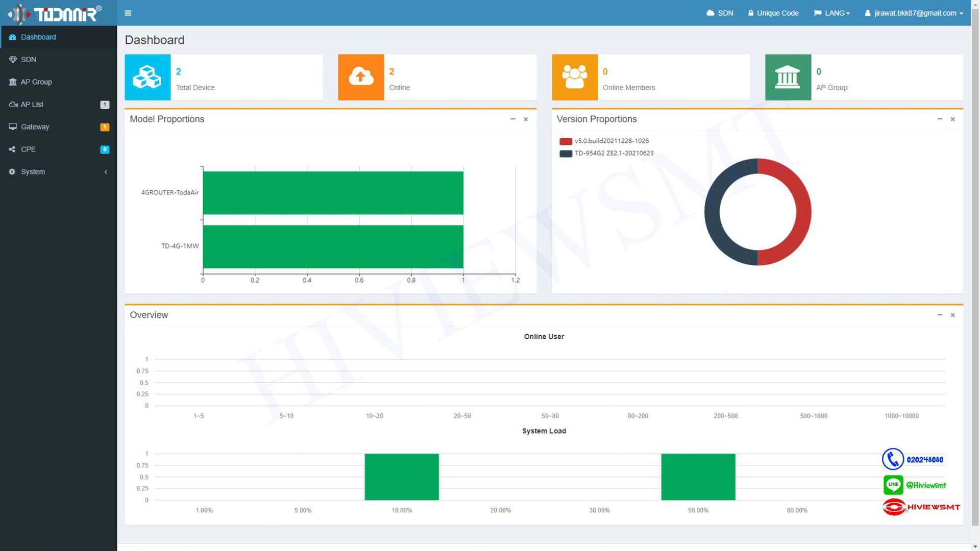Click the red segment of version donut chart
Viewport: 980px width, 551px height.
click(803, 212)
